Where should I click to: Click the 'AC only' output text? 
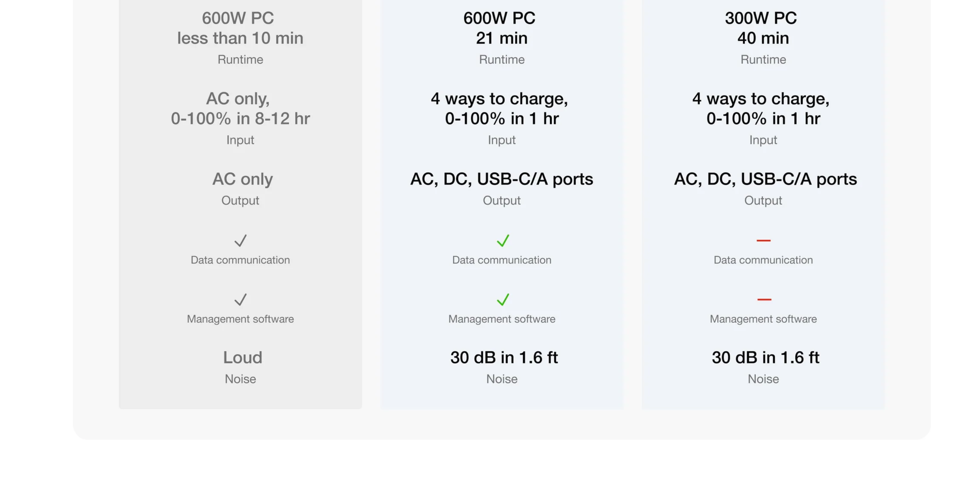coord(242,179)
